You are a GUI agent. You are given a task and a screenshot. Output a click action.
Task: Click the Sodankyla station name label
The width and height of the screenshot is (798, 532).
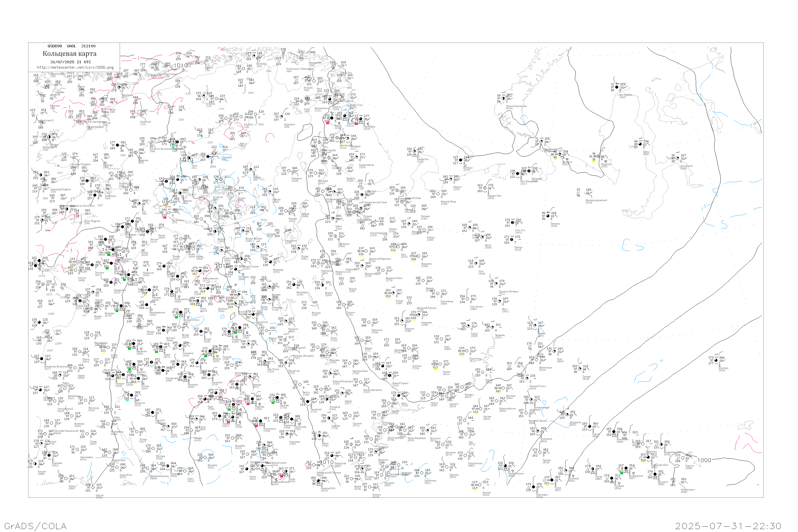(289, 125)
